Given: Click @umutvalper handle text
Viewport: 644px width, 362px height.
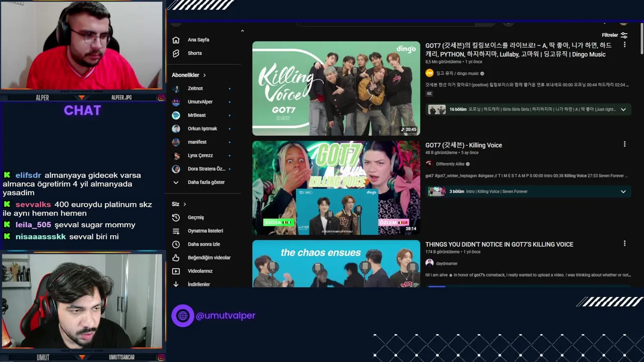Looking at the screenshot, I should pos(225,316).
